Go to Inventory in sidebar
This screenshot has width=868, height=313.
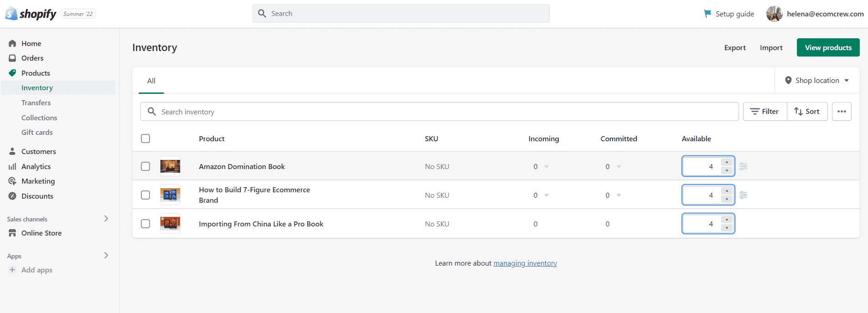point(58,88)
